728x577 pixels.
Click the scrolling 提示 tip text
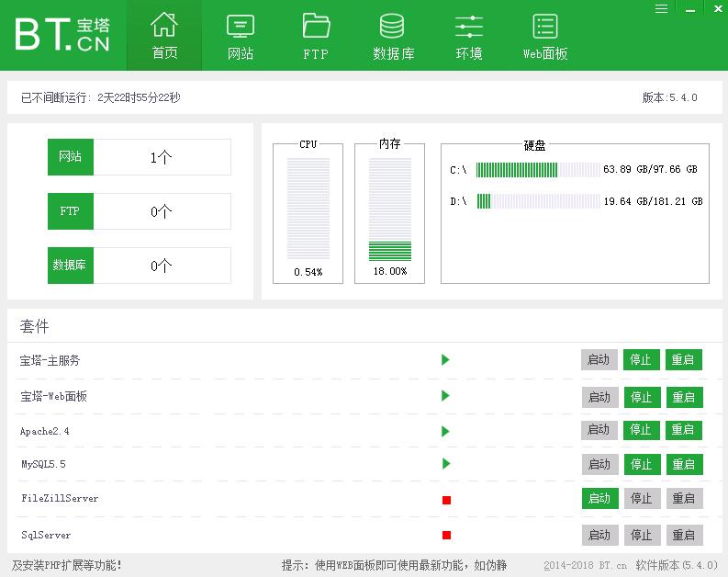(394, 565)
